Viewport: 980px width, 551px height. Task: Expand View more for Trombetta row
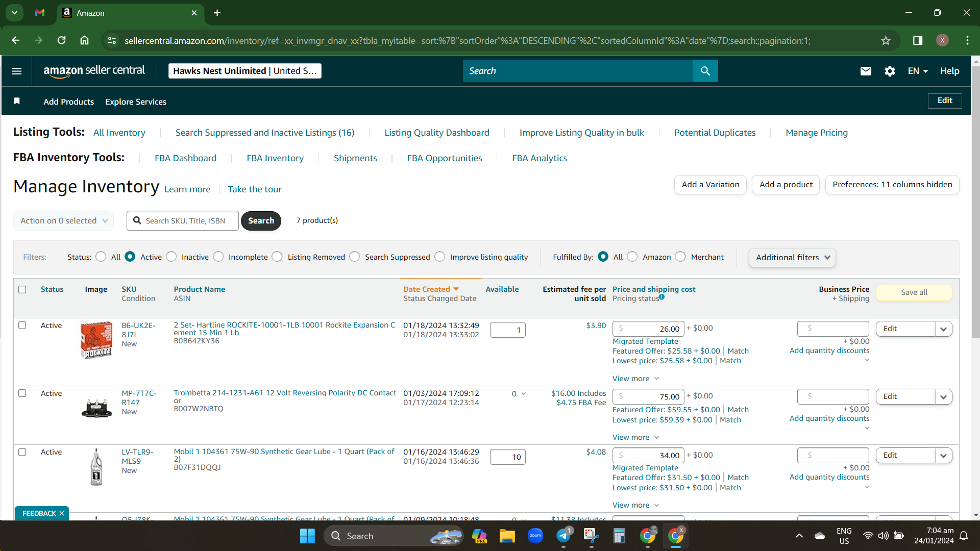[x=636, y=437]
